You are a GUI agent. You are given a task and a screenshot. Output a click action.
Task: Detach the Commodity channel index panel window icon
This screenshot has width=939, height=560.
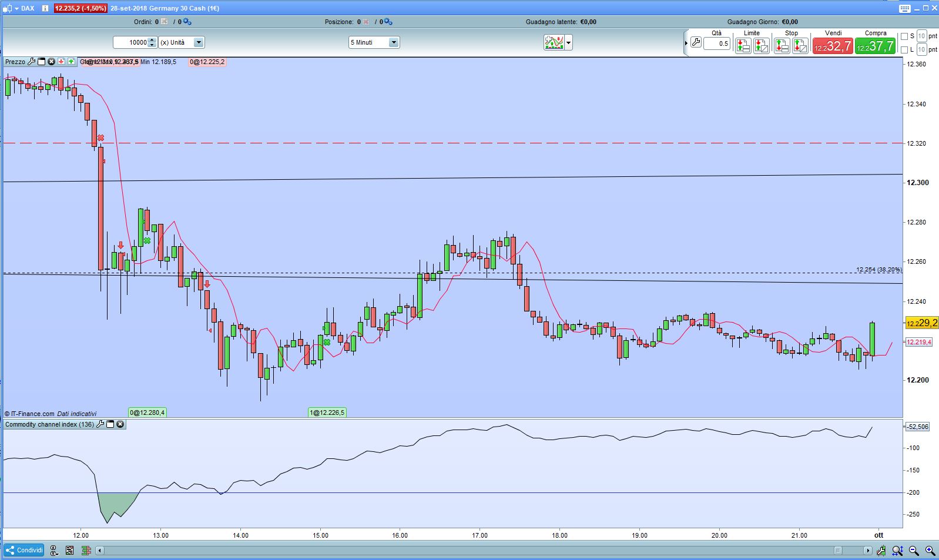coord(110,424)
